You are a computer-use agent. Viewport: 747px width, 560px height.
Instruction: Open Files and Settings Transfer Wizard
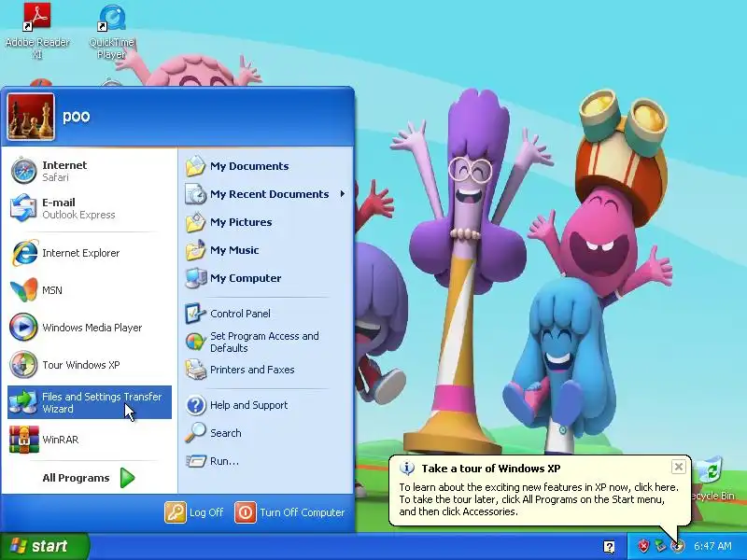point(90,402)
